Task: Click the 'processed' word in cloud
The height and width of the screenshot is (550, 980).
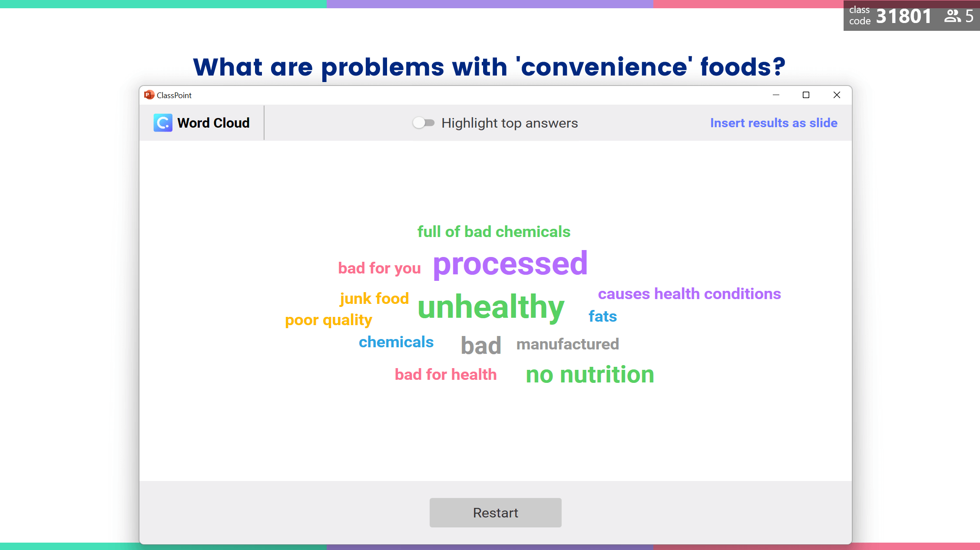Action: click(x=509, y=263)
